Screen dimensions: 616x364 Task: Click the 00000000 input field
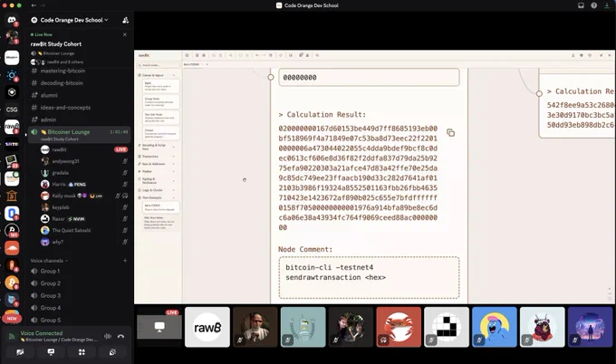tap(369, 77)
